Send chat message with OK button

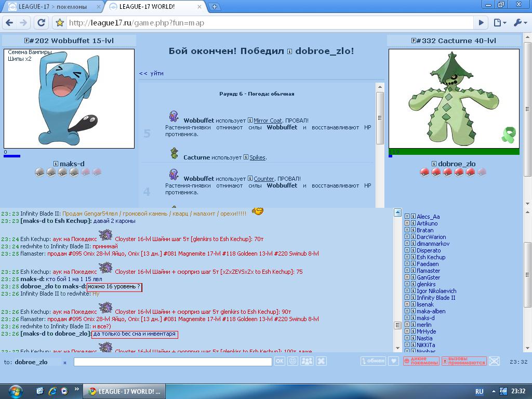point(280,362)
